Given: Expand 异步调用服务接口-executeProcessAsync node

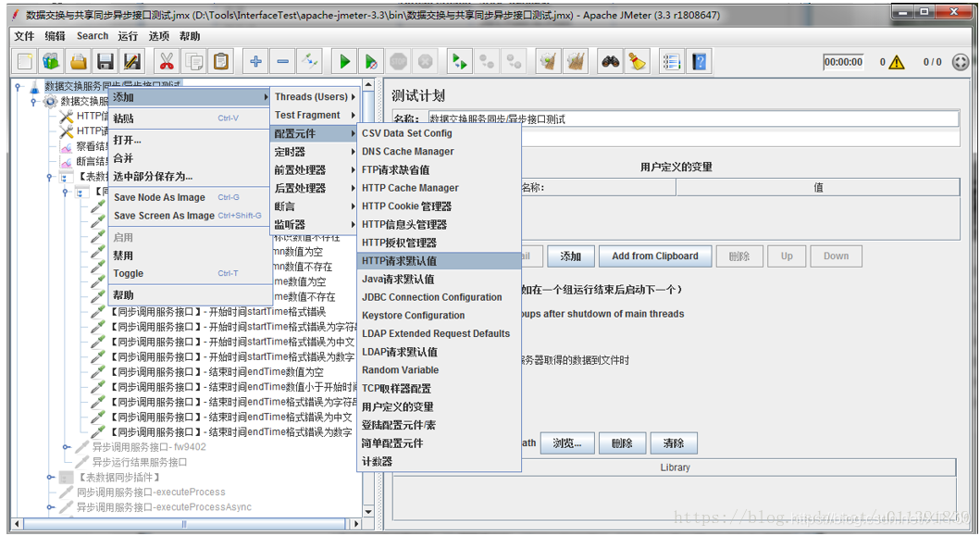Looking at the screenshot, I should pyautogui.click(x=51, y=507).
